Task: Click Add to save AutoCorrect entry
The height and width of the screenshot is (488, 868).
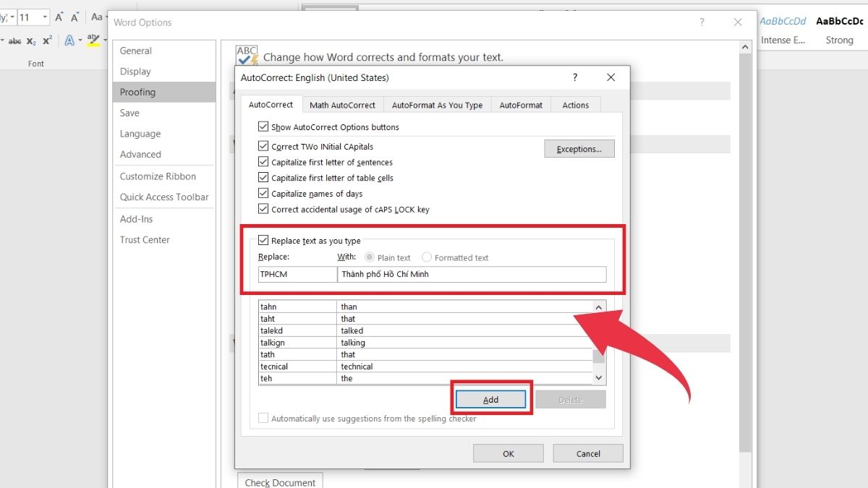Action: (x=490, y=400)
